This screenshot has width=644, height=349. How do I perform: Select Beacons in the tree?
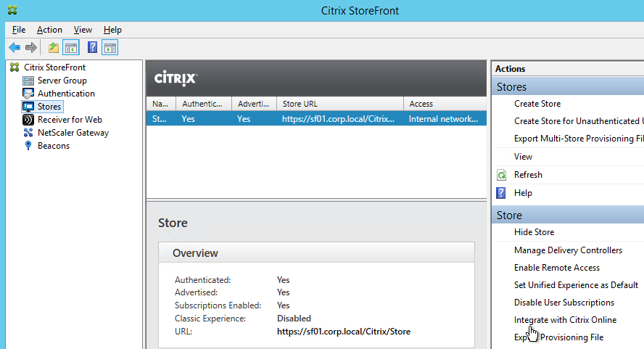[54, 146]
